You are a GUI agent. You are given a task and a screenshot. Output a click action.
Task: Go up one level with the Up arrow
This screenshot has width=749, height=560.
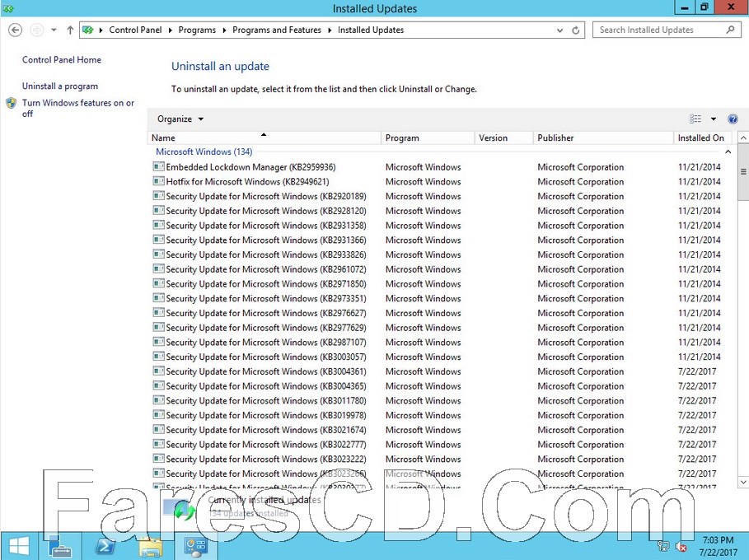pos(70,30)
